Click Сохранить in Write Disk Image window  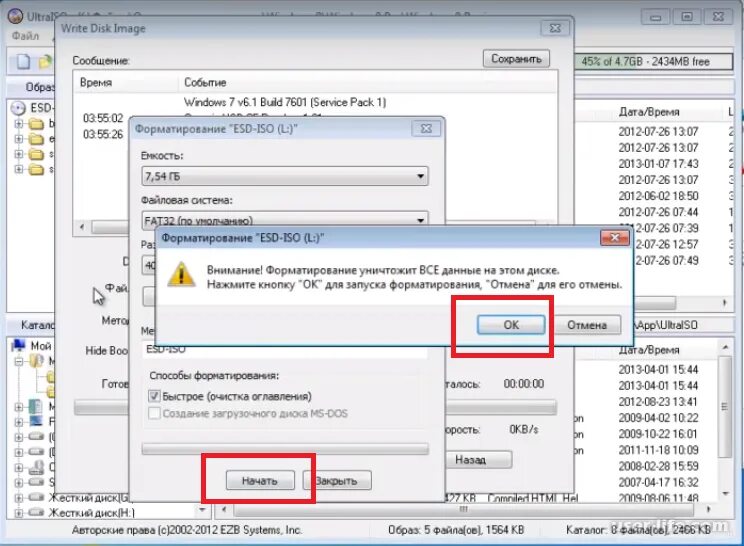pos(516,59)
